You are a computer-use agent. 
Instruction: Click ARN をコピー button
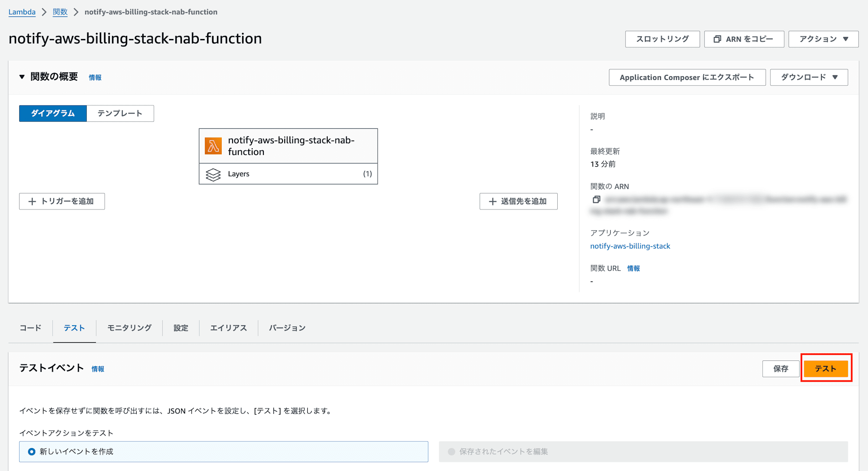744,39
